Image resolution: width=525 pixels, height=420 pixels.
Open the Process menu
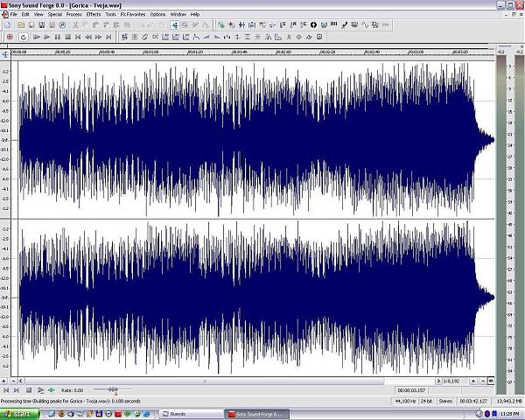click(73, 15)
